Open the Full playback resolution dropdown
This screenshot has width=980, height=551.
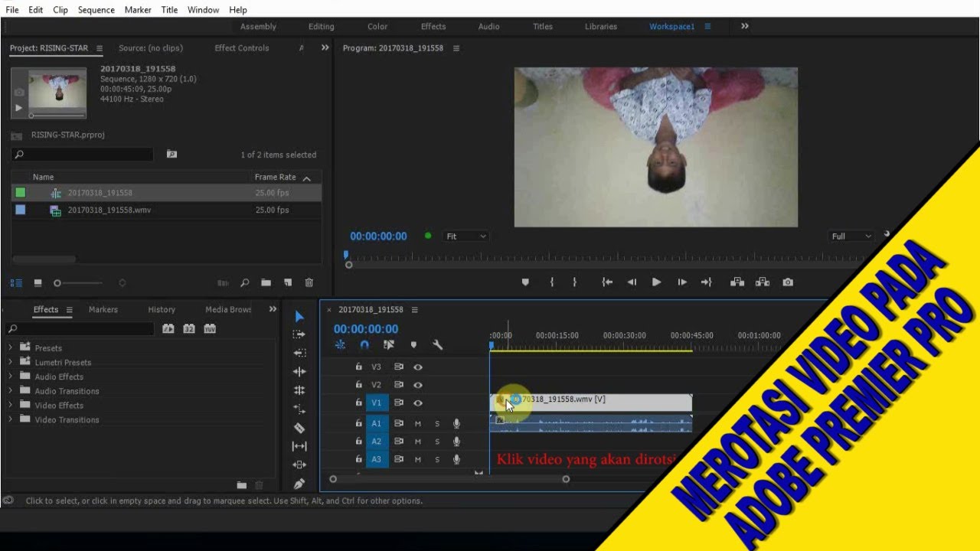[x=851, y=236]
